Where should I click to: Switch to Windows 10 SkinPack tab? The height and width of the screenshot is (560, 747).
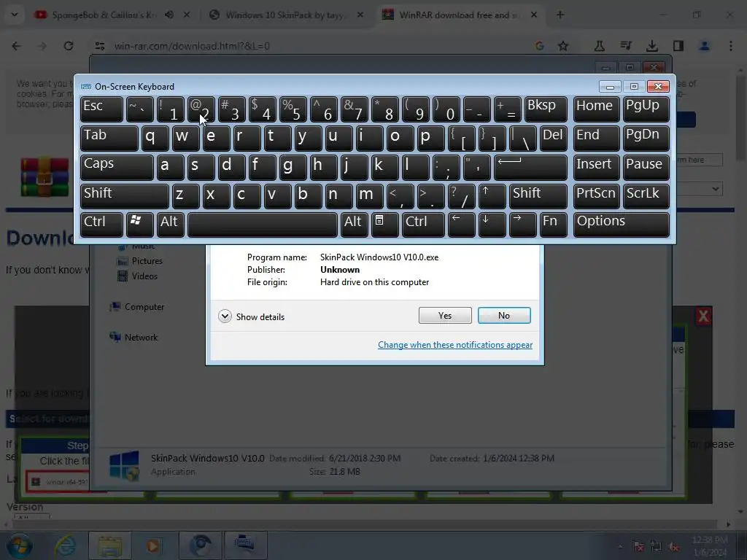click(x=287, y=15)
